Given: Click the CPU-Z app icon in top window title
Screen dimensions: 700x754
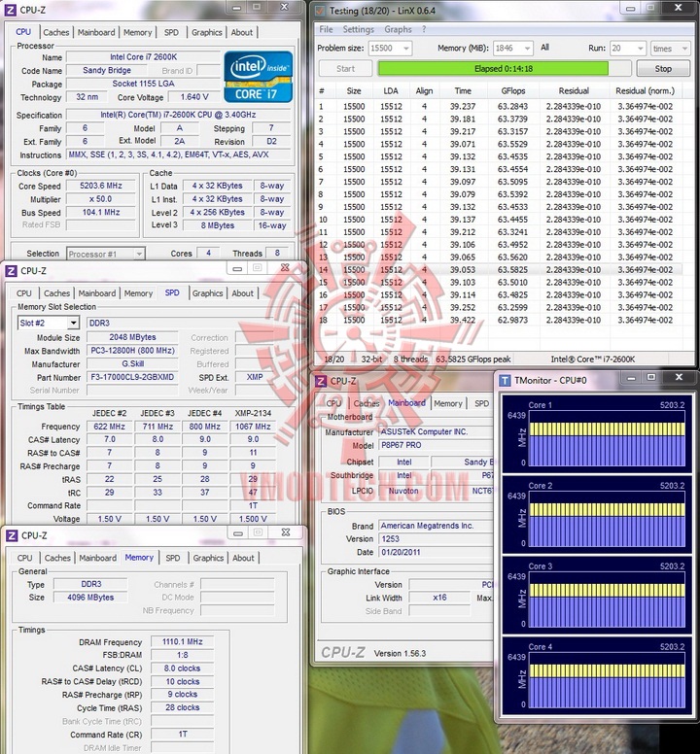Looking at the screenshot, I should click(x=11, y=10).
